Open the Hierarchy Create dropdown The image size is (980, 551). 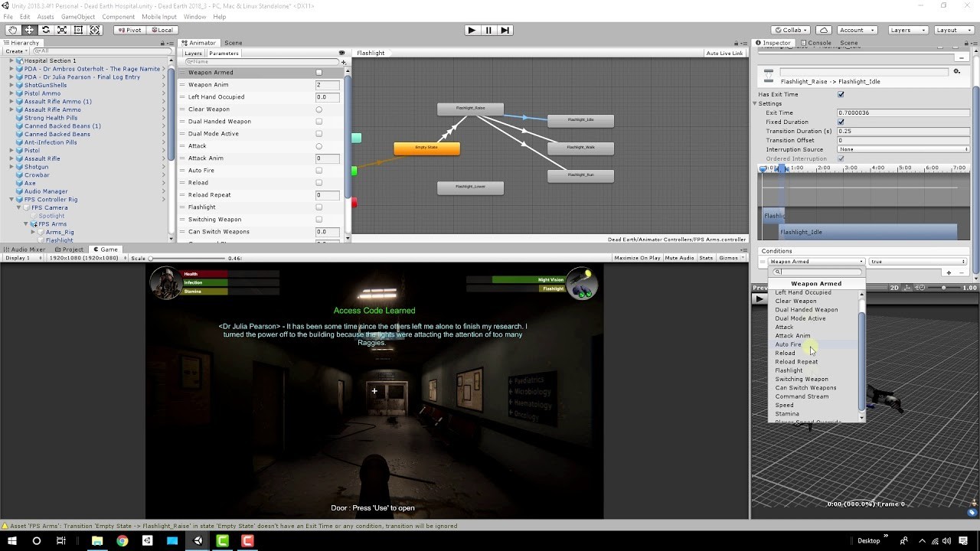click(x=16, y=51)
